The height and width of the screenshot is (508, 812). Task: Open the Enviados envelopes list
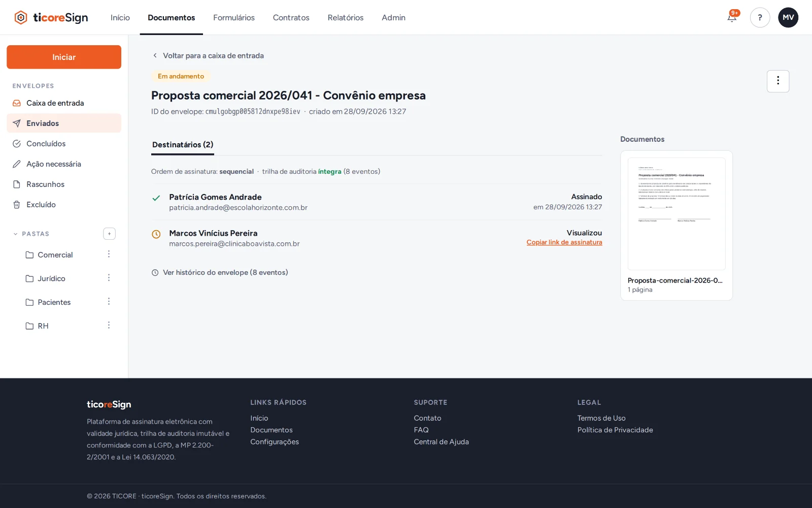tap(64, 123)
